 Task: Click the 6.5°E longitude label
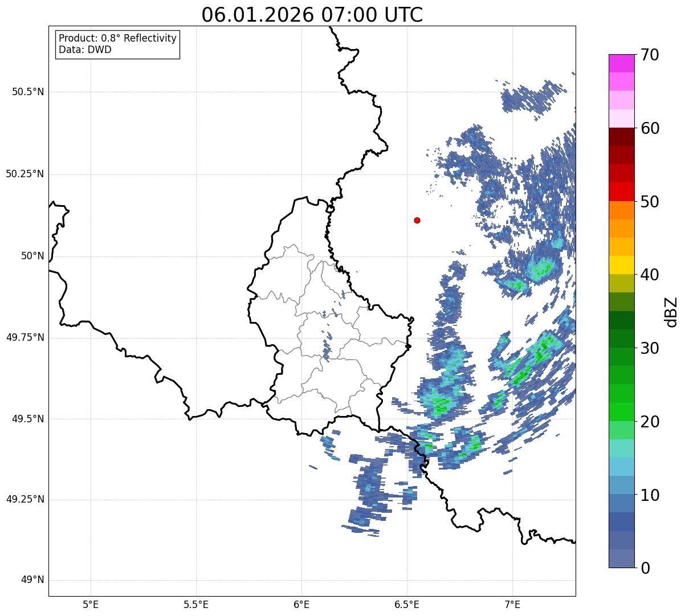[x=407, y=605]
